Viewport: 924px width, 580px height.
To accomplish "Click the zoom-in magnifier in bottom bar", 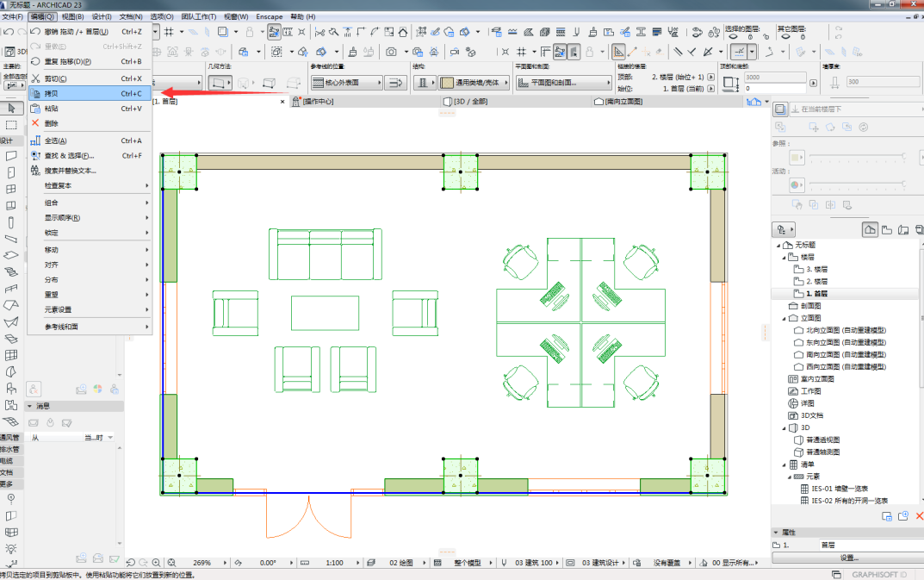I will tap(157, 563).
